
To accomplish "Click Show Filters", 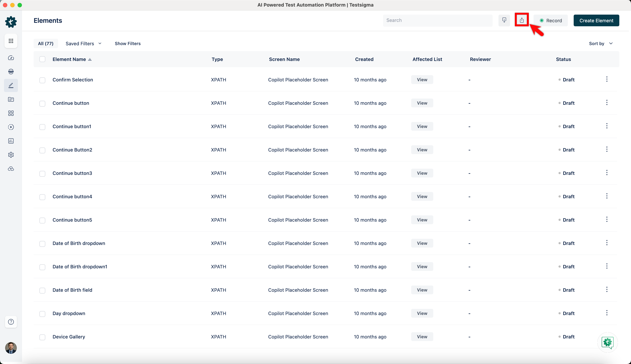I will [x=127, y=43].
